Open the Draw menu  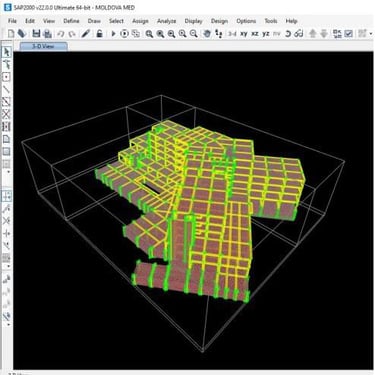[x=94, y=21]
